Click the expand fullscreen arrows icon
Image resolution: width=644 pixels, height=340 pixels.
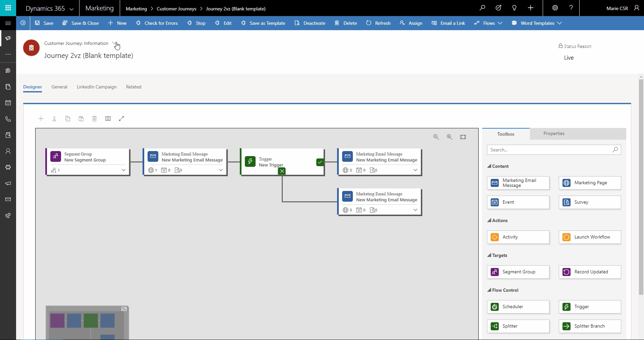coord(121,119)
